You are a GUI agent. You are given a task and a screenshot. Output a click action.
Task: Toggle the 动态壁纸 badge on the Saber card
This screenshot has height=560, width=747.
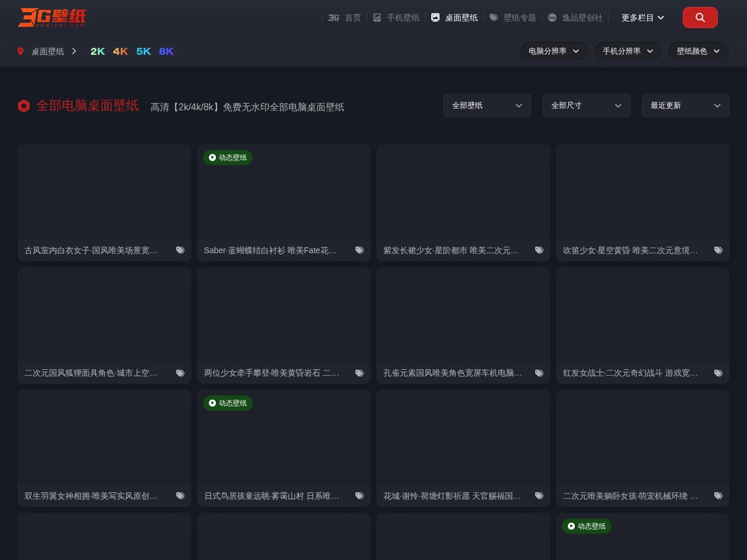[228, 157]
